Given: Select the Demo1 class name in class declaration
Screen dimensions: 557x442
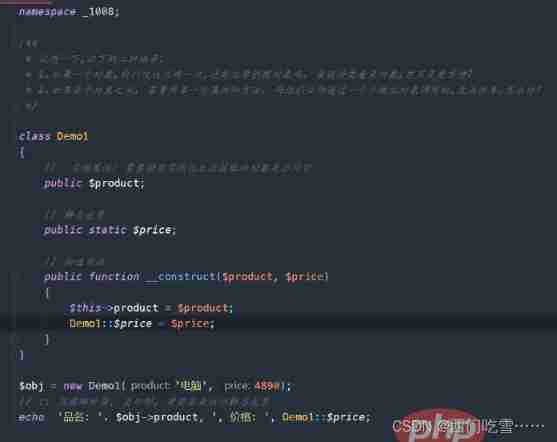Looking at the screenshot, I should [72, 136].
